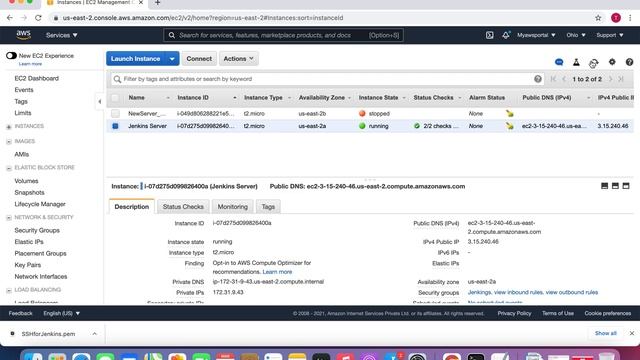Open the English (US) language dropdown
The width and height of the screenshot is (640, 360).
(x=62, y=313)
